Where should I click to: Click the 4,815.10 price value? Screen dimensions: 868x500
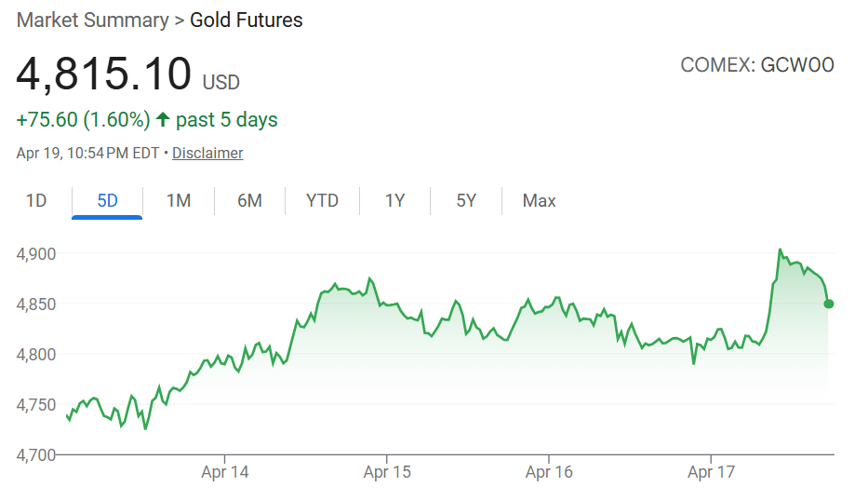pos(104,74)
